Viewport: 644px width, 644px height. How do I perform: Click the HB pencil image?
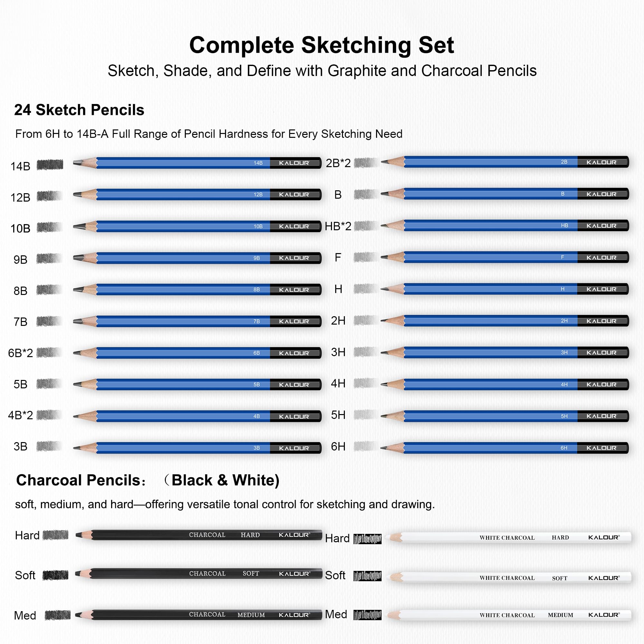point(504,226)
